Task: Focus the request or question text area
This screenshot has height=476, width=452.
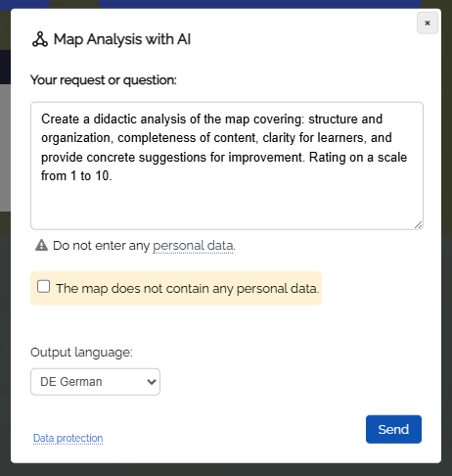Action: 227,166
